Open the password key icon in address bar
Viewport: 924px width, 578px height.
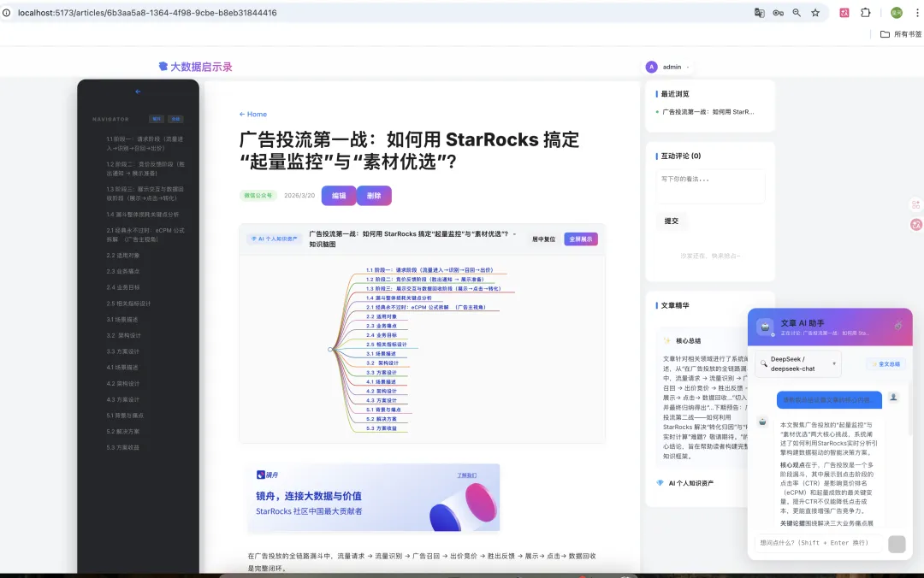pyautogui.click(x=778, y=12)
